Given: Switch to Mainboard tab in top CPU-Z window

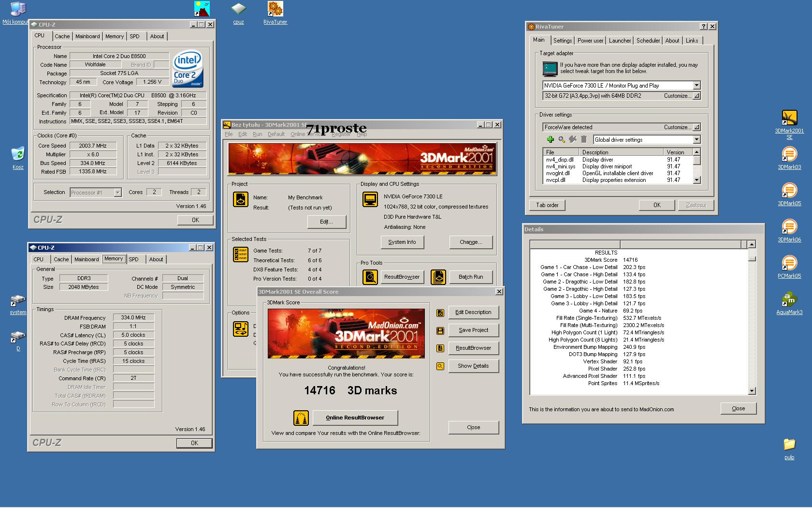Looking at the screenshot, I should click(x=87, y=36).
